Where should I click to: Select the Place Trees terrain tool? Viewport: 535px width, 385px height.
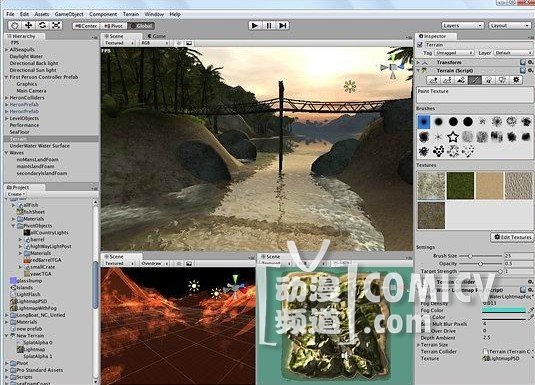click(x=489, y=80)
